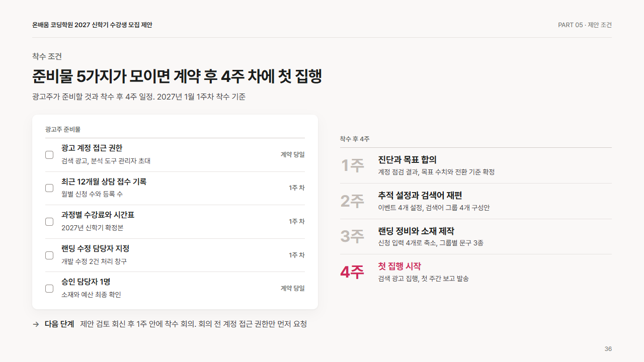Click the 최근 12개월 상담 접수 기록 title
This screenshot has width=644, height=362.
pyautogui.click(x=104, y=182)
